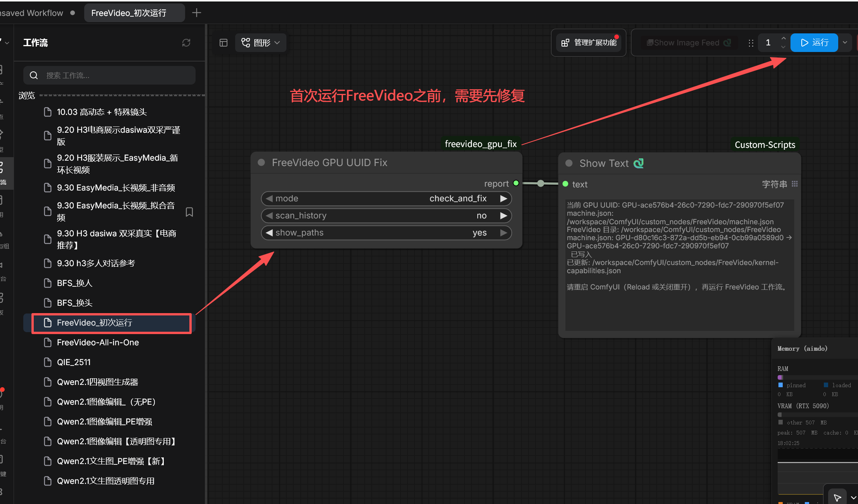
Task: Toggle bookmark on 9.30 EasyMedia_长视频_拟合音频
Action: (x=189, y=212)
